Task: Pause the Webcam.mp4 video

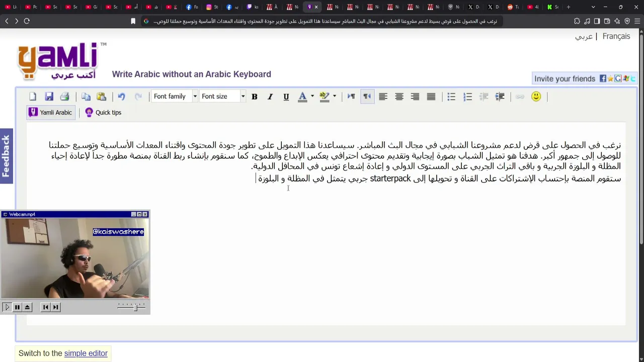Action: tap(17, 307)
